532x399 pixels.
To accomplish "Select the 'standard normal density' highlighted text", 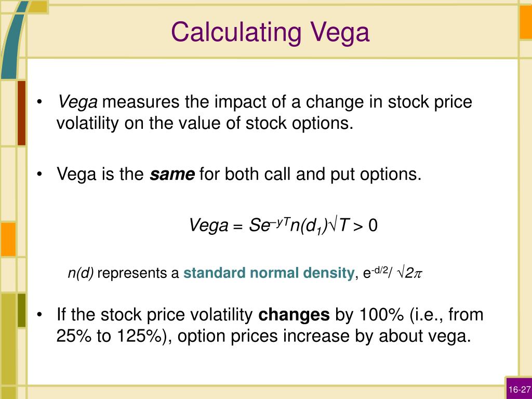I will pos(269,273).
